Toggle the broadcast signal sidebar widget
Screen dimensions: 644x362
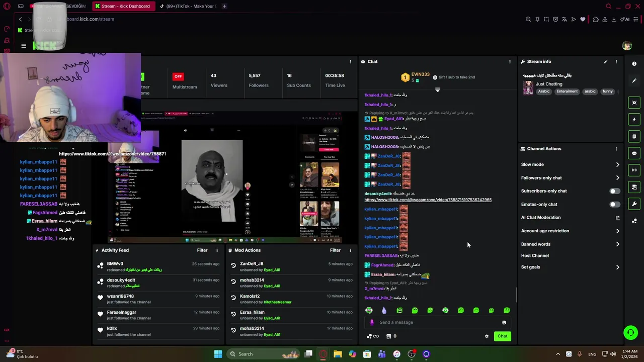point(634,170)
